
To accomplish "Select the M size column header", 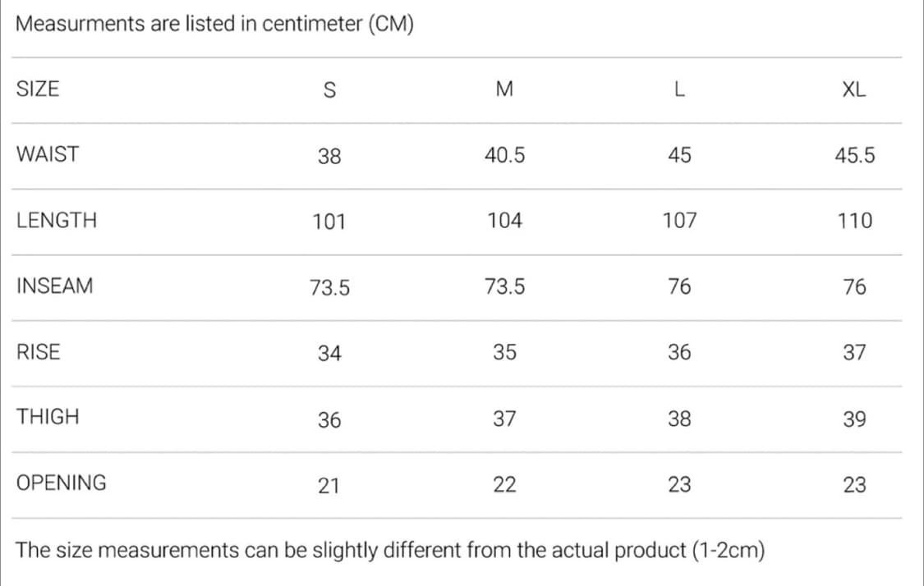I will point(504,89).
